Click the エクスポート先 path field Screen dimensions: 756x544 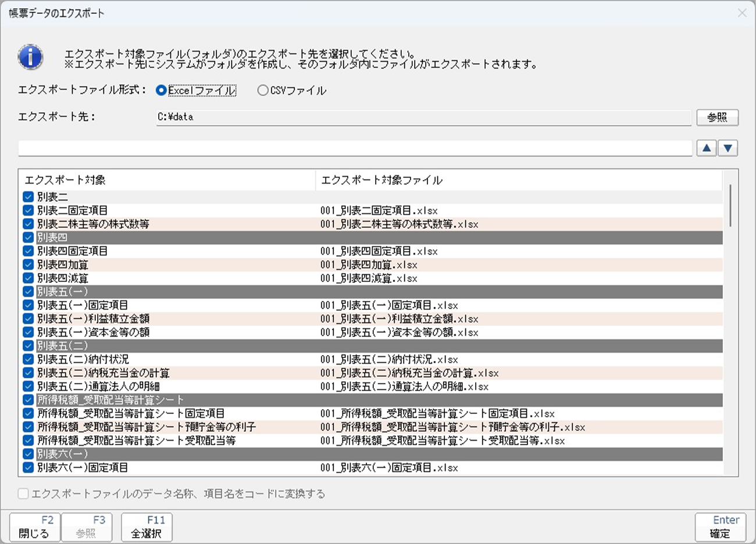coord(423,117)
